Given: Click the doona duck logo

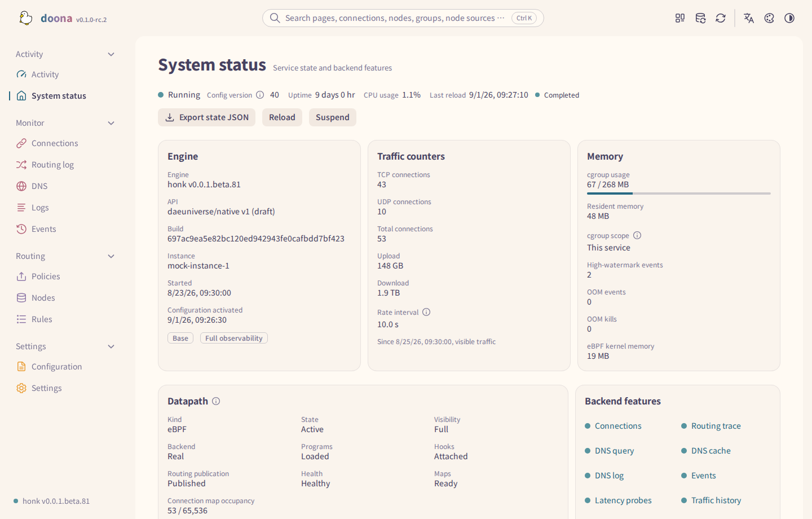Looking at the screenshot, I should click(x=25, y=18).
